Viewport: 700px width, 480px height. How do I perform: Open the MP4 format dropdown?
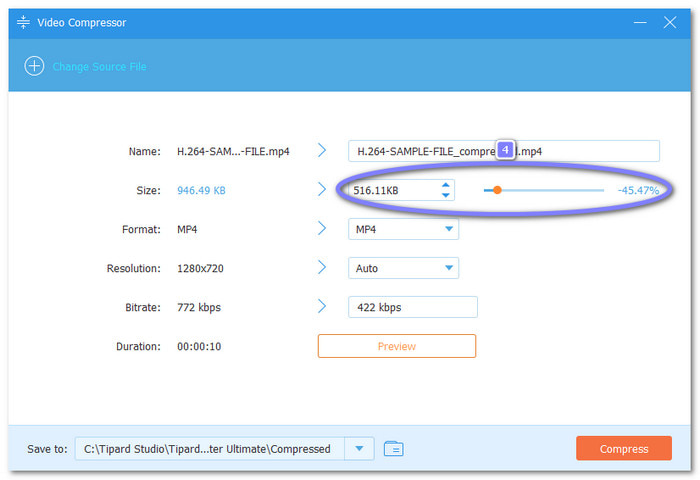pyautogui.click(x=403, y=229)
